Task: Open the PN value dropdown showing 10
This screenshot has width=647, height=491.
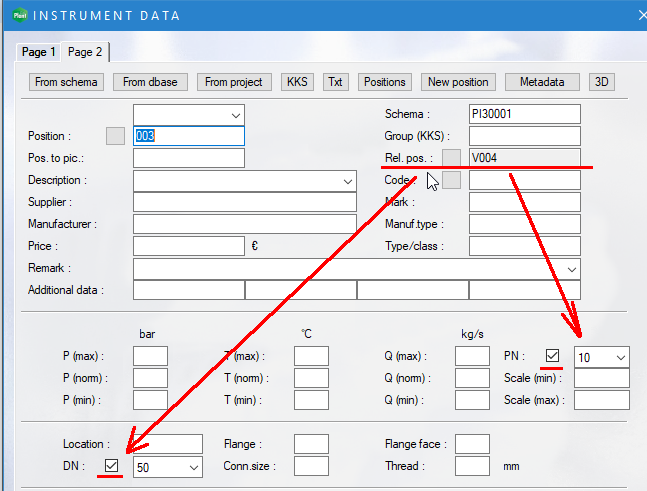Action: [620, 357]
